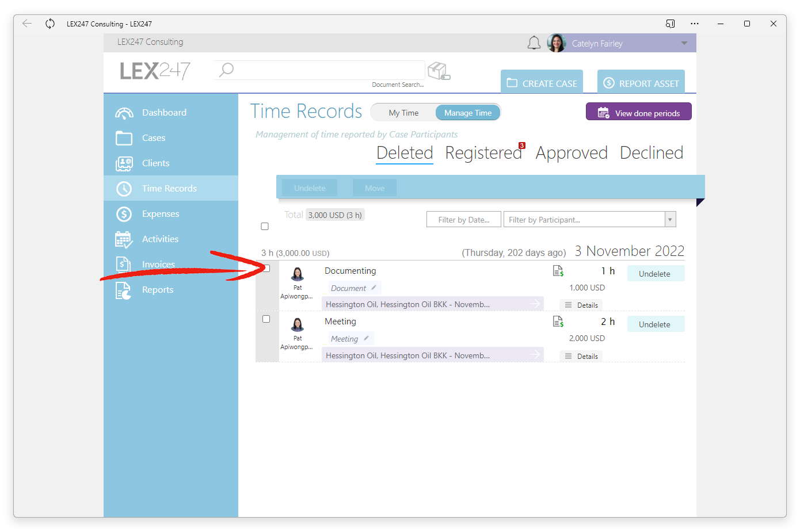The width and height of the screenshot is (800, 532).
Task: Switch to the Deleted tab
Action: (x=405, y=153)
